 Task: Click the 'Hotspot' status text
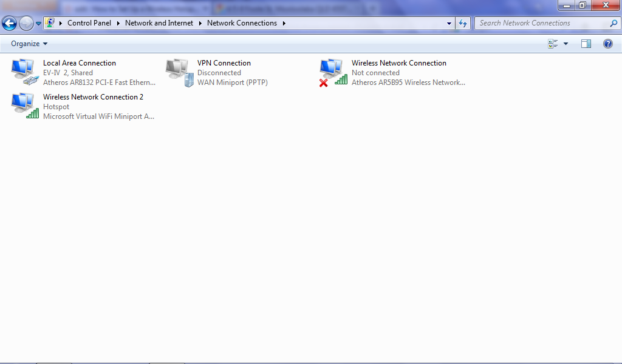click(56, 107)
